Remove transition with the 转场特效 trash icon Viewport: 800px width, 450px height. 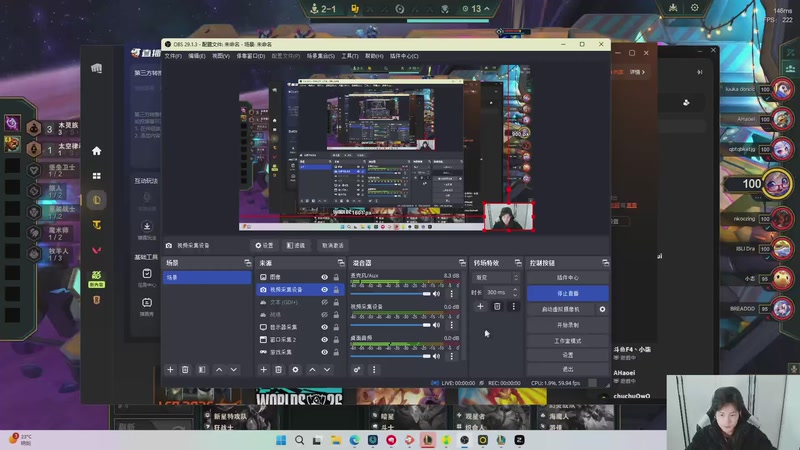[497, 306]
